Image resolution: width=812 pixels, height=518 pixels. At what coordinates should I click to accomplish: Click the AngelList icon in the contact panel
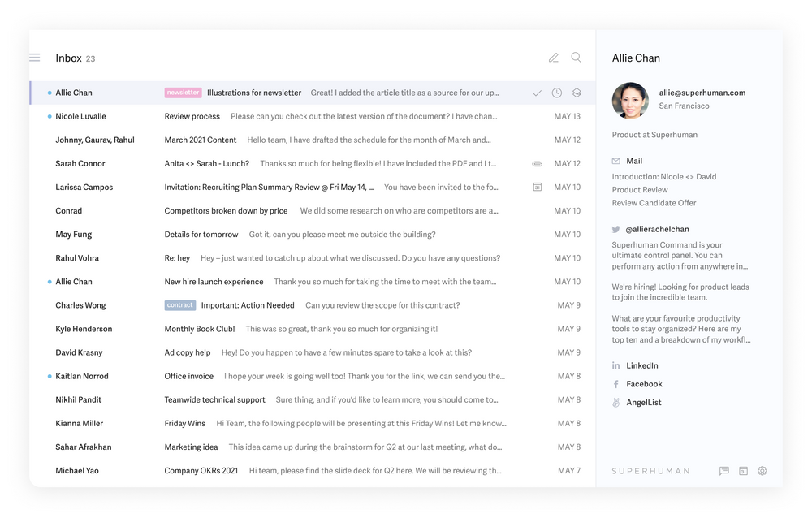[616, 402]
